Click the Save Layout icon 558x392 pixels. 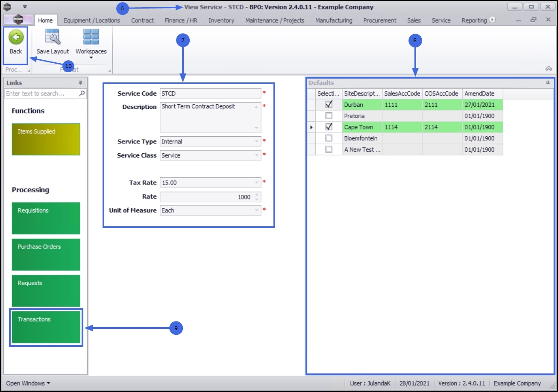pyautogui.click(x=53, y=38)
